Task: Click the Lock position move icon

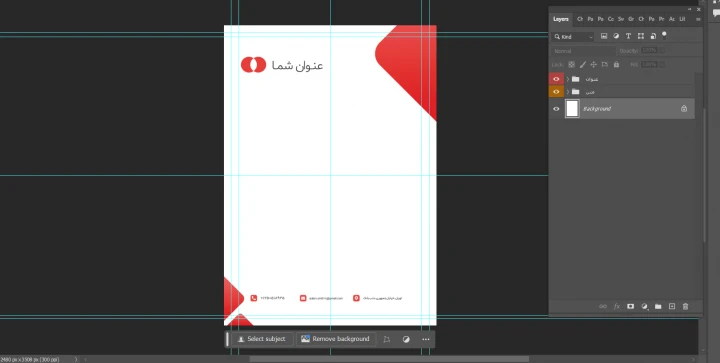Action: coord(593,65)
